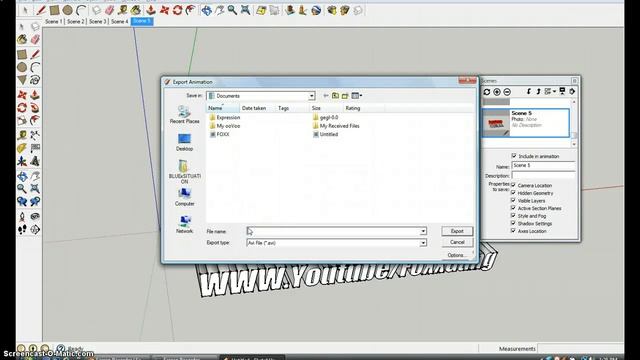640x360 pixels.
Task: Select the Rectangle tool in top toolbar
Action: click(54, 10)
